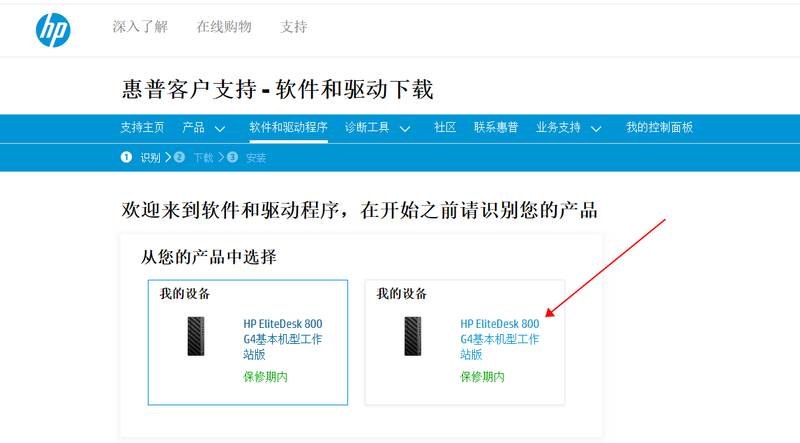The height and width of the screenshot is (443, 800).
Task: Click the computer image in the blue-bordered card
Action: pos(195,337)
